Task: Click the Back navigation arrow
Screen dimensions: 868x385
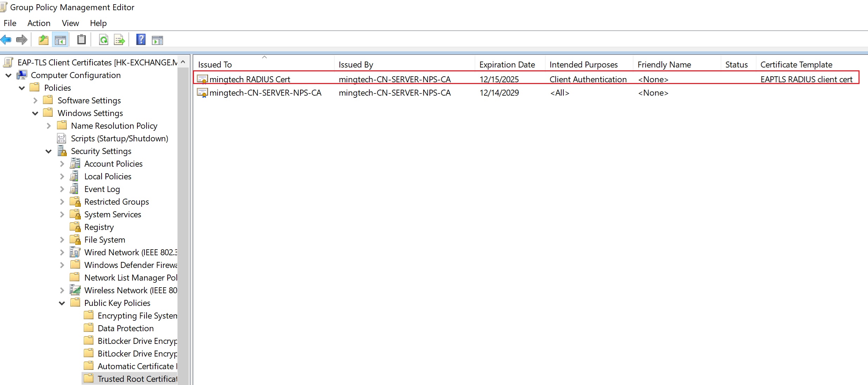Action: click(x=6, y=39)
